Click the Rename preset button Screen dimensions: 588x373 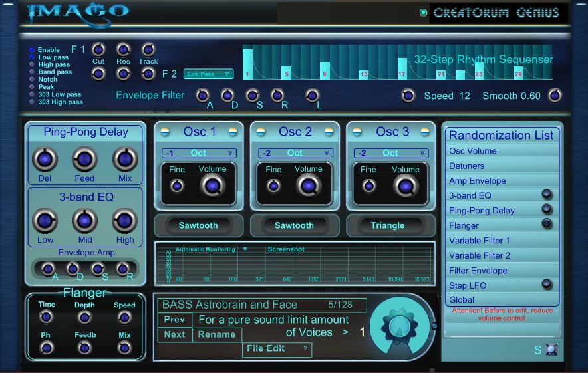(217, 334)
